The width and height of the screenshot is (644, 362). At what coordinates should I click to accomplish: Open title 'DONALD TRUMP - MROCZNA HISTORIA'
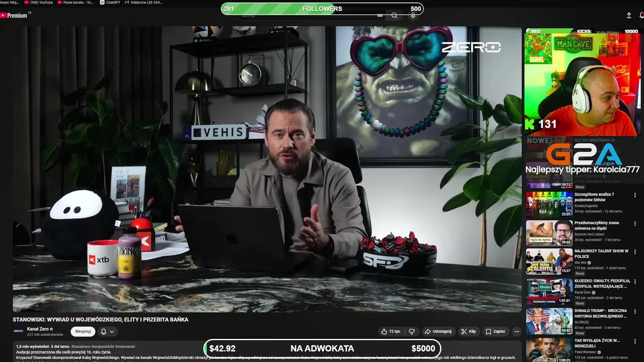601,313
